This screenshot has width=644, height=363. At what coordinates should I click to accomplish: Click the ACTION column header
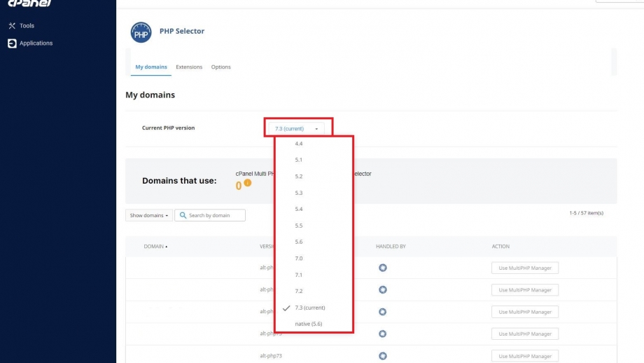click(500, 247)
